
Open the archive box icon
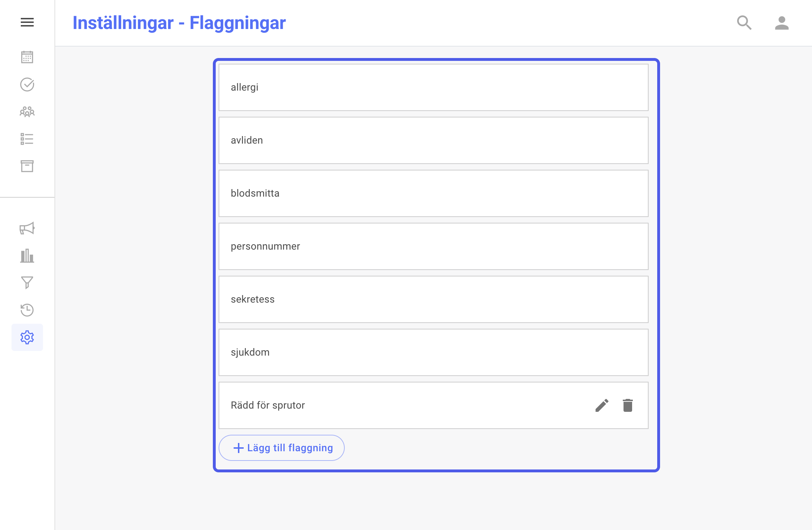pos(27,166)
